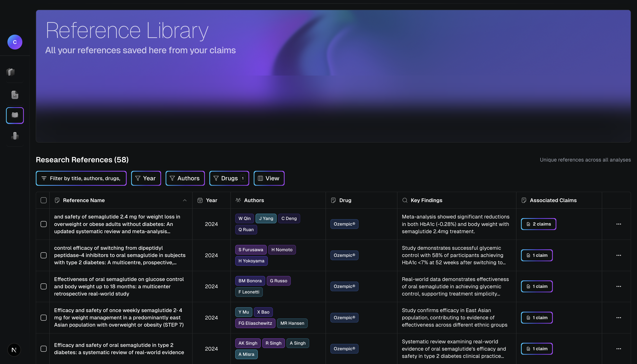Toggle the Reference Name sort chevron
This screenshot has height=364, width=637.
pos(185,200)
